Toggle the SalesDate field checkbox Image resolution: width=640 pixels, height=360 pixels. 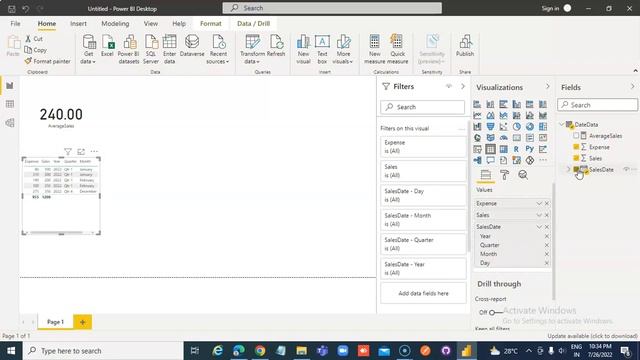pos(576,169)
